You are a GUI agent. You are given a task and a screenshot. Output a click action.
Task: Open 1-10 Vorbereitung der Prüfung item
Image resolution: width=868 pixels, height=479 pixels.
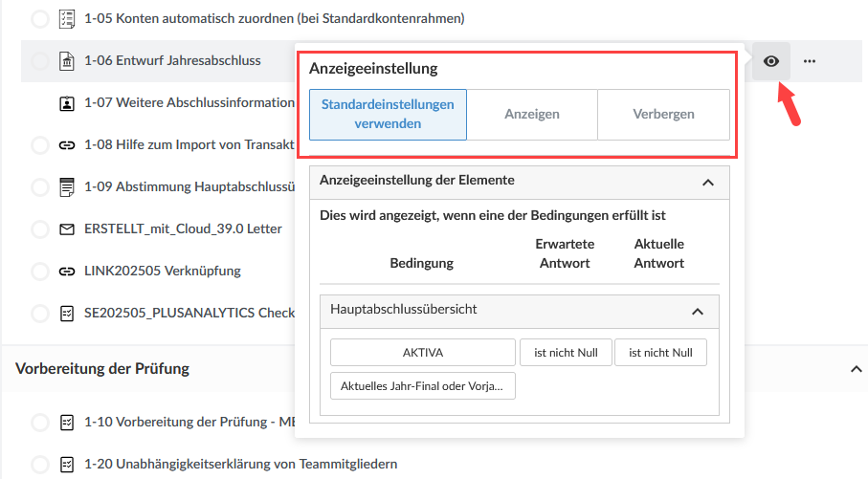[x=189, y=422]
